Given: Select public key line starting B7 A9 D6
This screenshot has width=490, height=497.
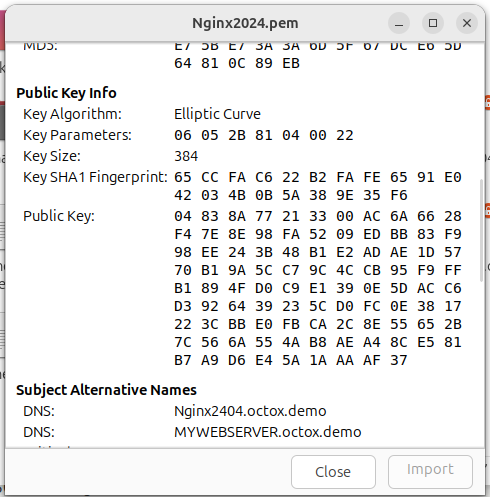Looking at the screenshot, I should (291, 360).
